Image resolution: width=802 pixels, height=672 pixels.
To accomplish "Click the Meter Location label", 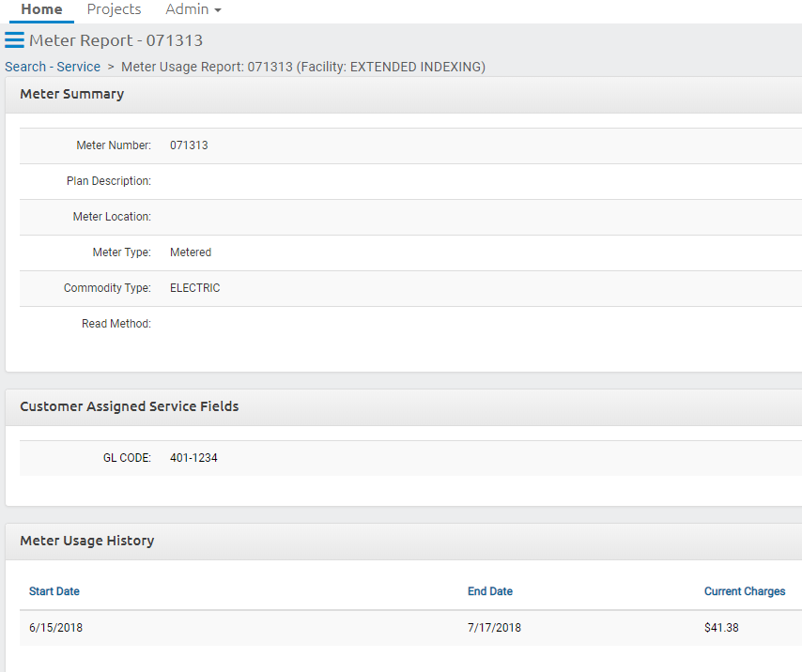I will point(112,217).
